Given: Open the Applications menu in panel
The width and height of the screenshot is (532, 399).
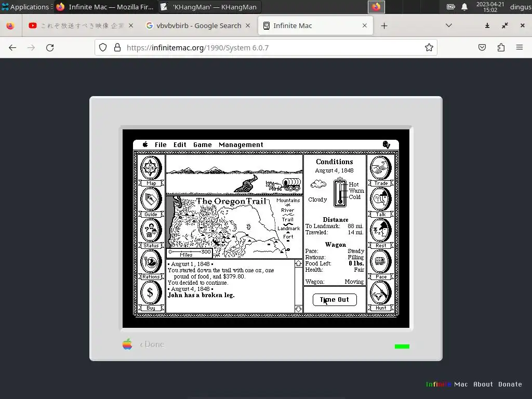Looking at the screenshot, I should [26, 7].
